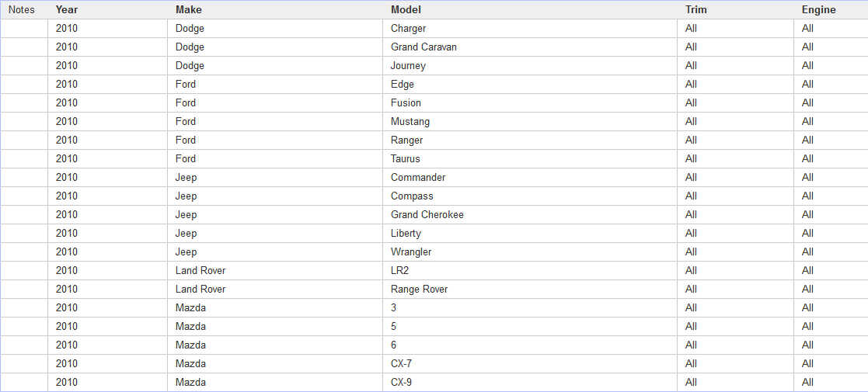This screenshot has width=868, height=392.
Task: Select the Dodge Charger model cell
Action: pos(530,28)
